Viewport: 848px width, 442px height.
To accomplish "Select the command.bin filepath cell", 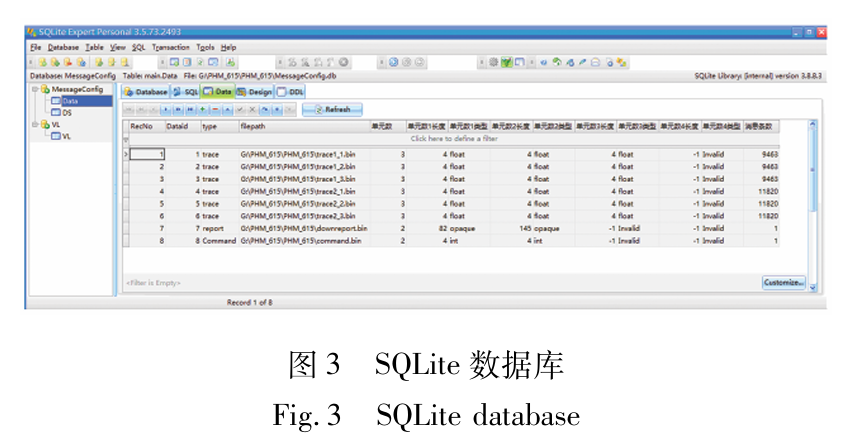I will coord(304,241).
